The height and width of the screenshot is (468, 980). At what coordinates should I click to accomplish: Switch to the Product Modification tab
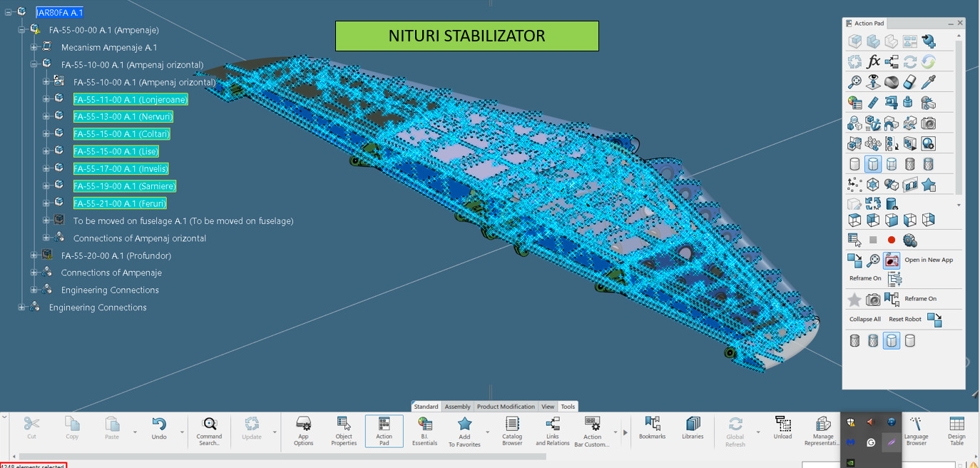(506, 407)
